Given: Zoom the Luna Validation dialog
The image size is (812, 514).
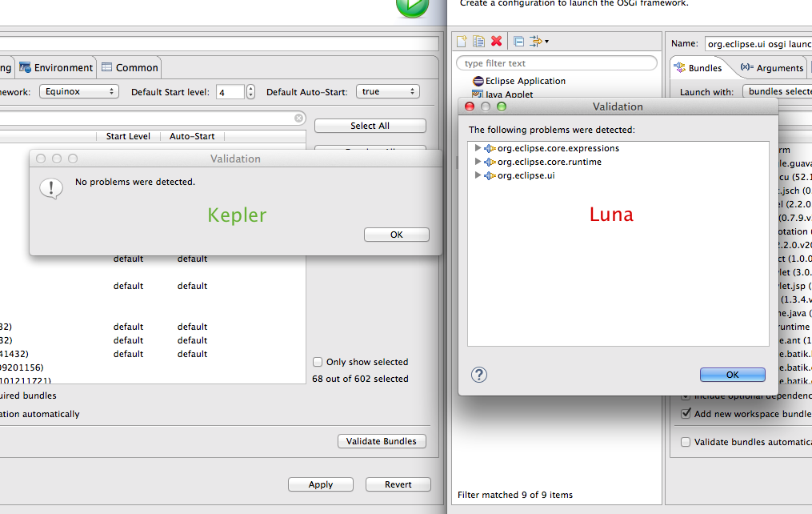Looking at the screenshot, I should coord(502,106).
